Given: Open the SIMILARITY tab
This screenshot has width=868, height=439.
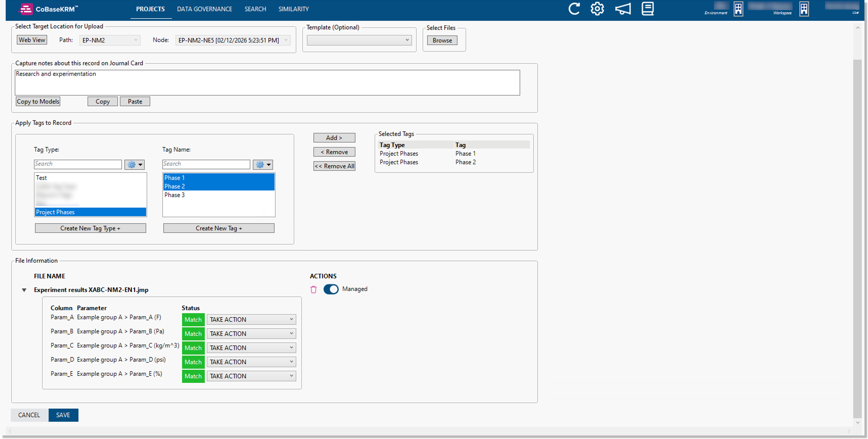Looking at the screenshot, I should coord(293,9).
